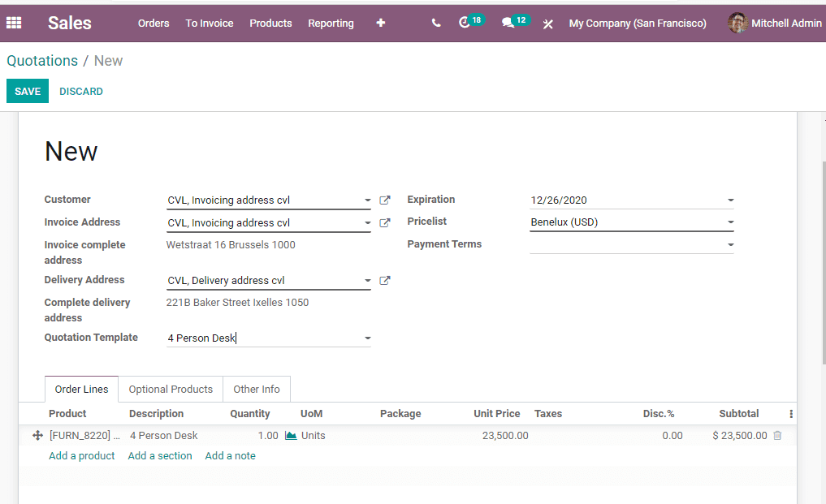Open the activities clock showing 18
The width and height of the screenshot is (826, 504).
click(465, 23)
